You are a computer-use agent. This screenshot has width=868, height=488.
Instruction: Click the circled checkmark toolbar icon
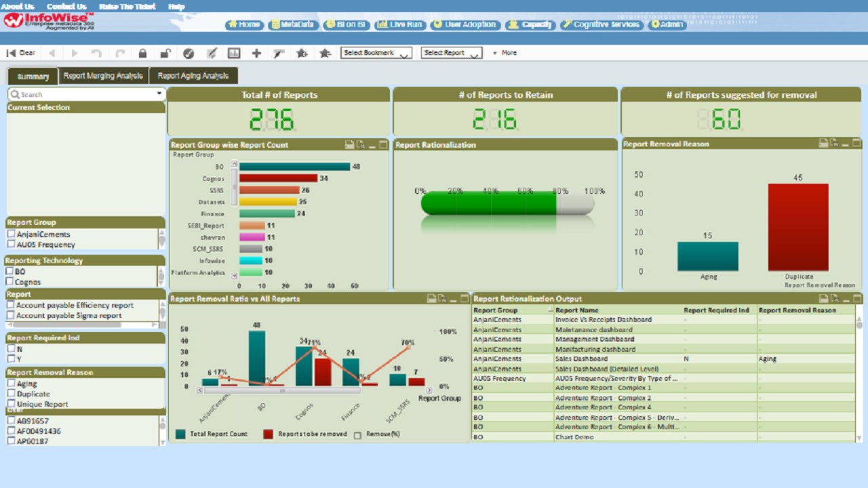click(189, 53)
